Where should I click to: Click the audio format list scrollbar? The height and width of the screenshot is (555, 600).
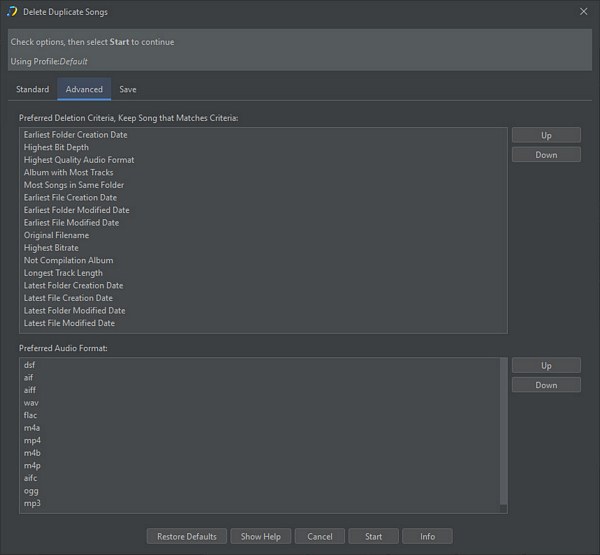pos(503,432)
